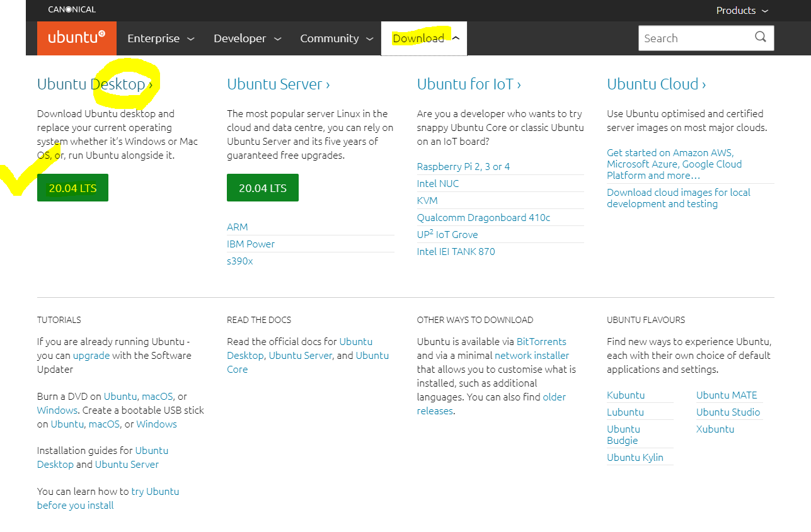Open the Canonical Products dropdown
Screen dimensions: 811x532
coord(742,10)
